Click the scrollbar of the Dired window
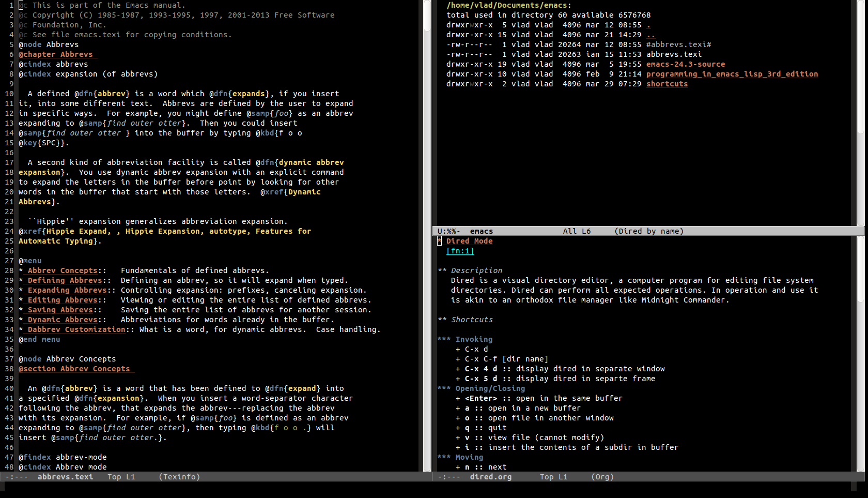Viewport: 868px width, 498px height. pyautogui.click(x=860, y=113)
